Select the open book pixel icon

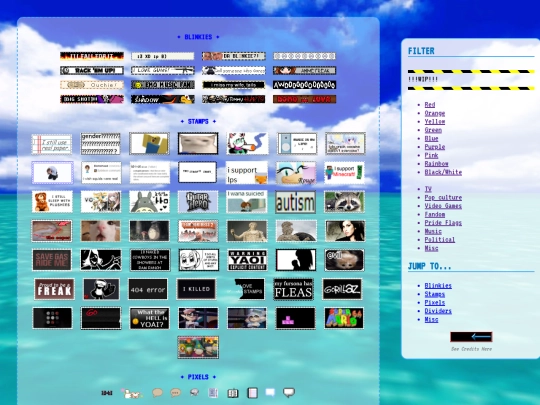(233, 393)
